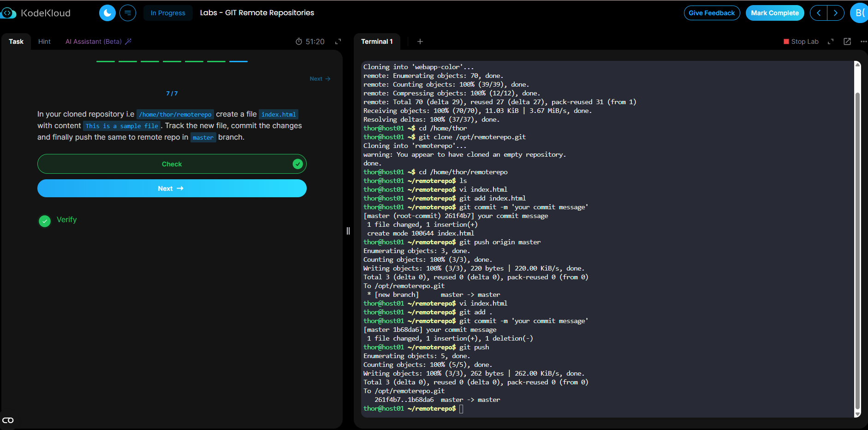The height and width of the screenshot is (430, 868).
Task: Jump to first question progress segment
Action: pyautogui.click(x=106, y=61)
